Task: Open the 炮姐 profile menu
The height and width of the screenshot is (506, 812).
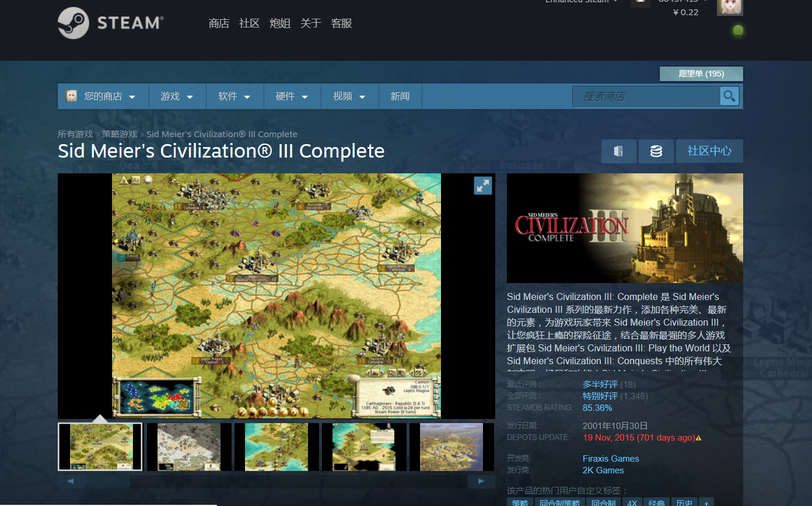Action: (280, 23)
